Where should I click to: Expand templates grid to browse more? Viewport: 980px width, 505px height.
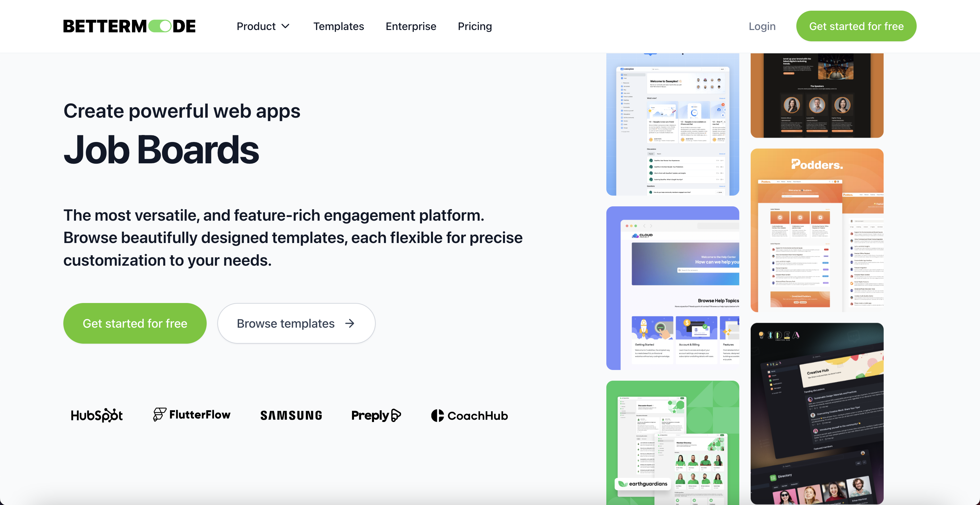(296, 323)
